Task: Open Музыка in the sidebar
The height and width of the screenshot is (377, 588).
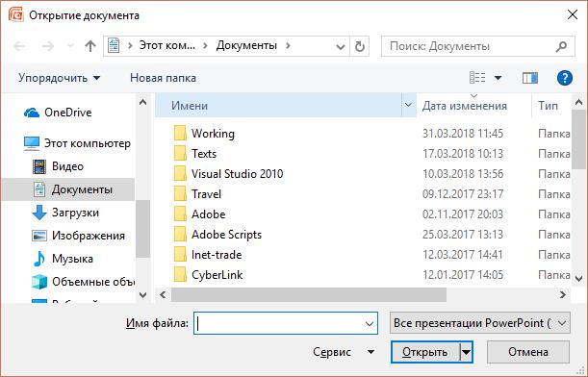Action: point(63,259)
